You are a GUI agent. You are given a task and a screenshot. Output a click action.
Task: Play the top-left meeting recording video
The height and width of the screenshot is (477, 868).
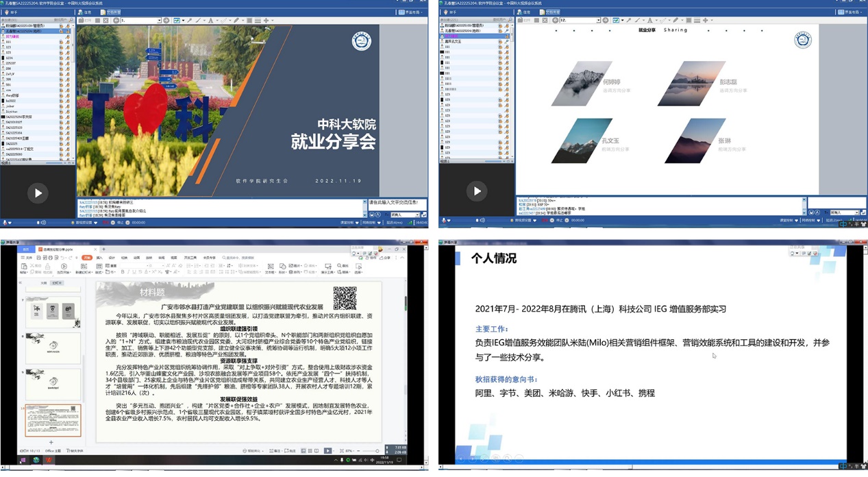(38, 193)
